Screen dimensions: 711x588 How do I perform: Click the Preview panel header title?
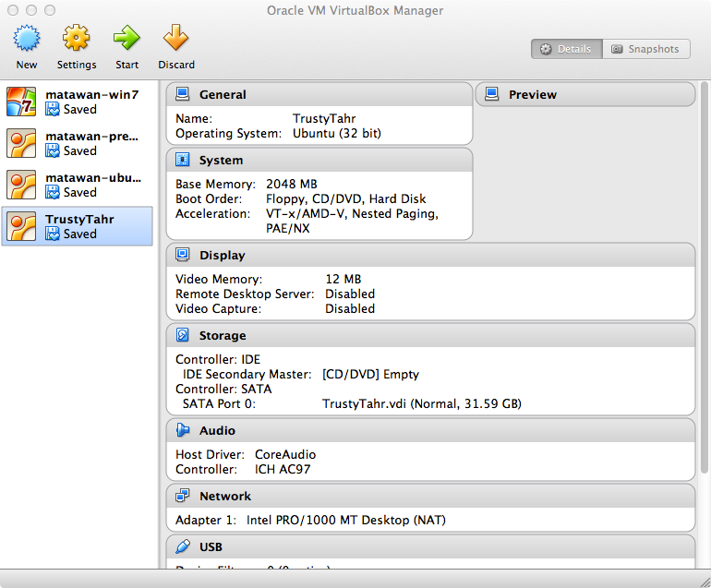pos(533,94)
